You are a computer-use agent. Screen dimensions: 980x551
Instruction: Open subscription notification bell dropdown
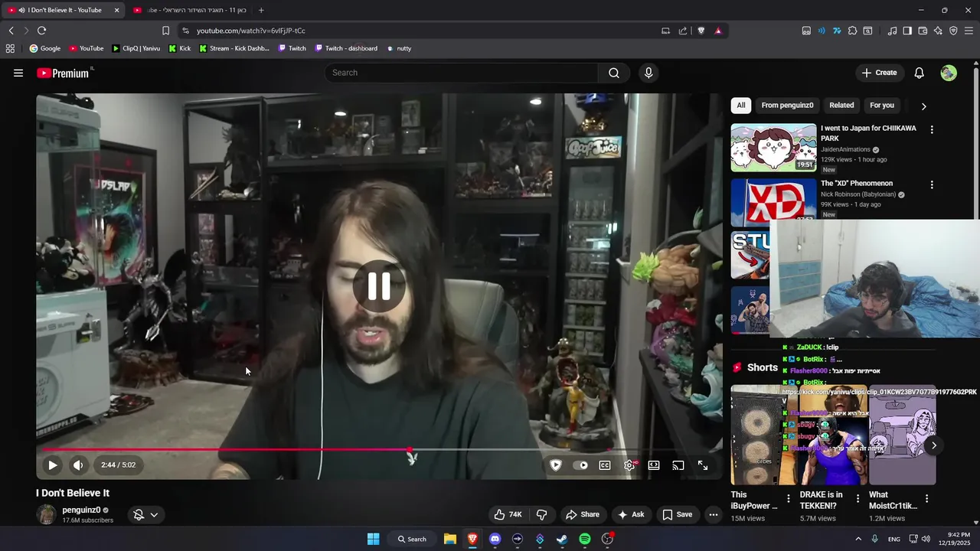tap(145, 515)
